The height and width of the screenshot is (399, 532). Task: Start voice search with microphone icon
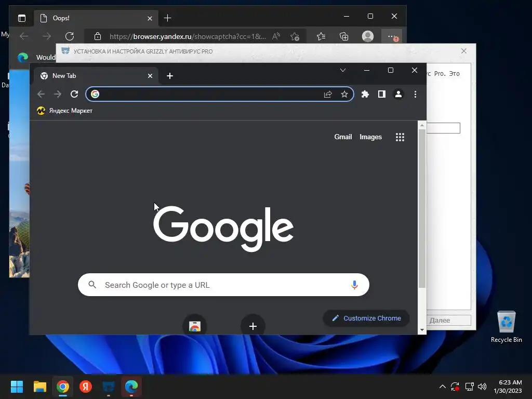point(354,285)
